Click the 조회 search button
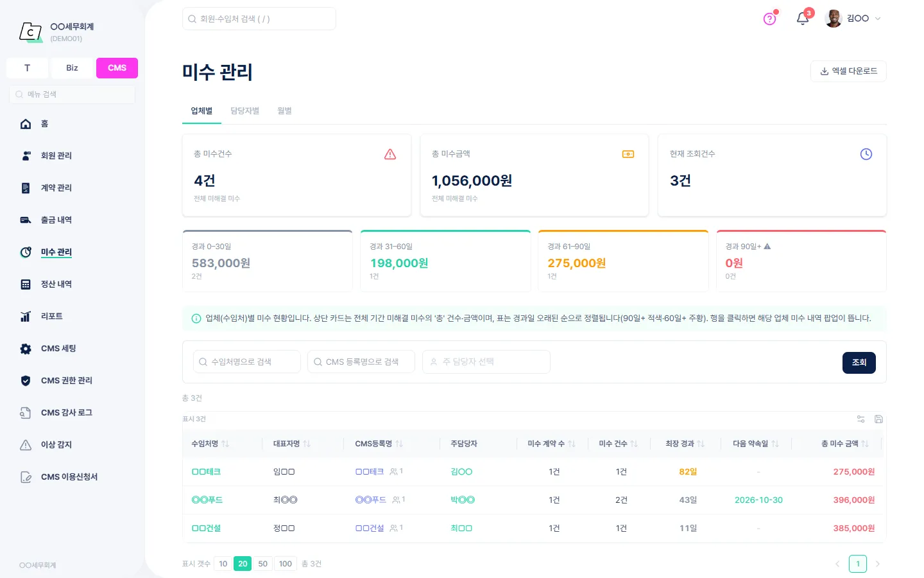Screen dimensions: 924x578 (x=859, y=363)
